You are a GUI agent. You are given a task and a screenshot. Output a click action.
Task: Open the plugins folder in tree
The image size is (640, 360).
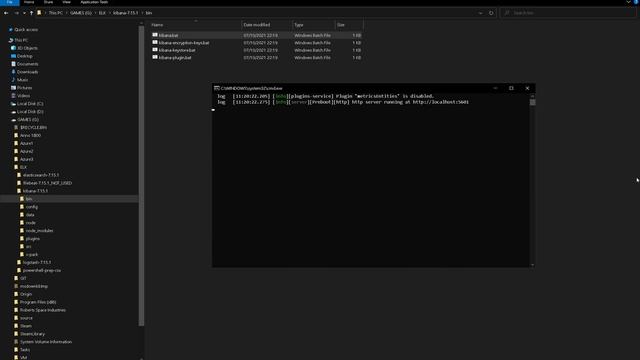(33, 238)
